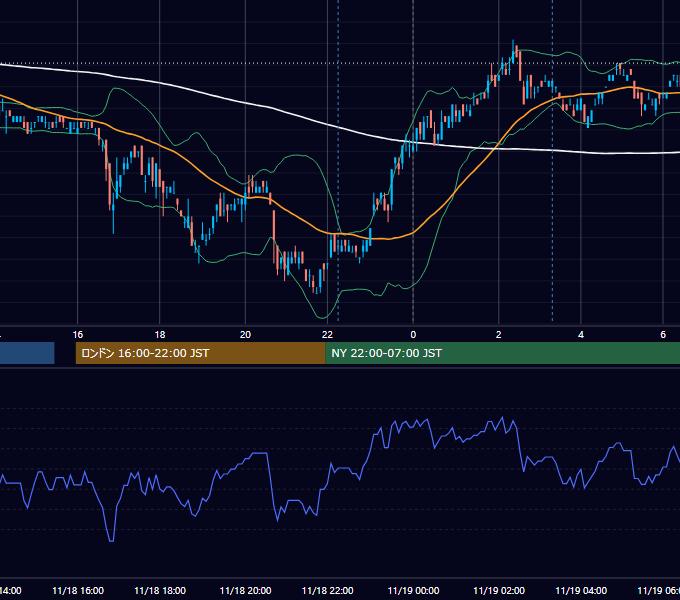Viewport: 680px width, 600px height.
Task: Click the '11/18 20:00' date label
Action: point(245,590)
